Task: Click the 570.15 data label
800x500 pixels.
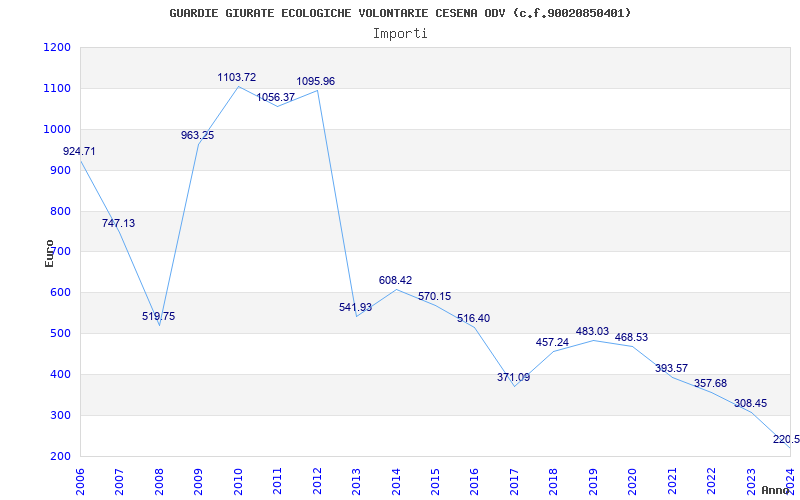Action: 435,296
